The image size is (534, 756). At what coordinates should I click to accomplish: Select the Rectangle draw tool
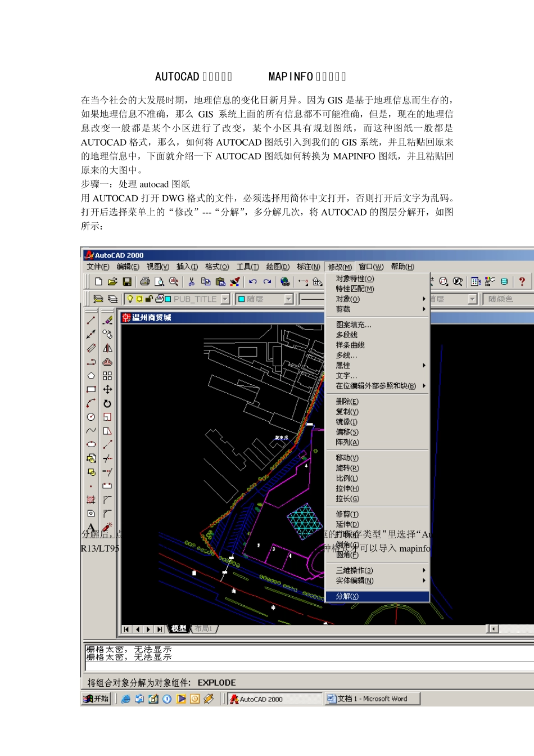pos(91,389)
